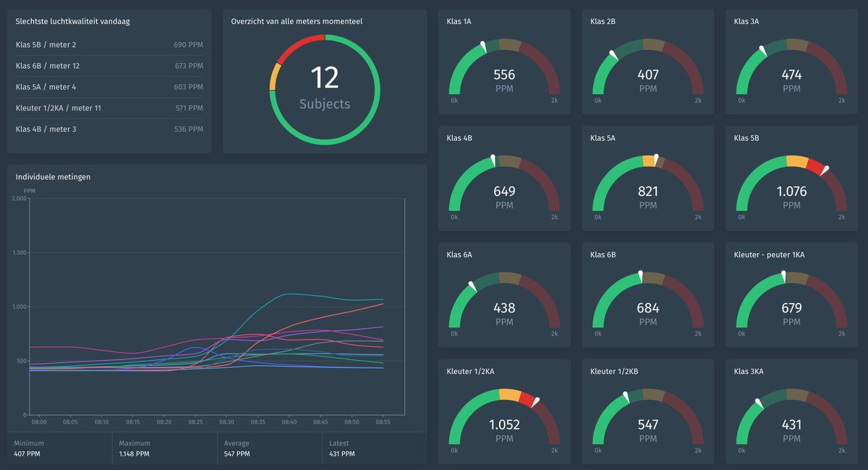The width and height of the screenshot is (868, 470).
Task: Click the 536 PPM value
Action: 188,129
